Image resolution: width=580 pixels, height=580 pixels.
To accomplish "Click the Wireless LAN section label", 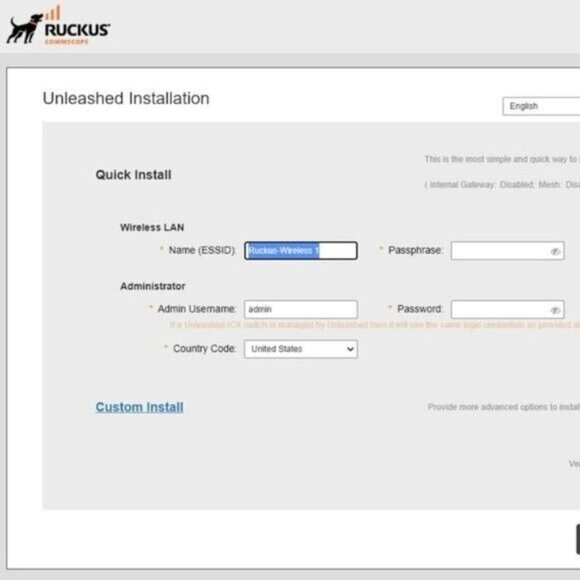I will 152,227.
